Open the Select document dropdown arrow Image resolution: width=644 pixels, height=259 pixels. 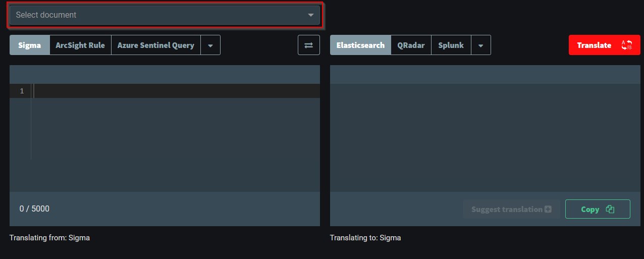[x=311, y=15]
